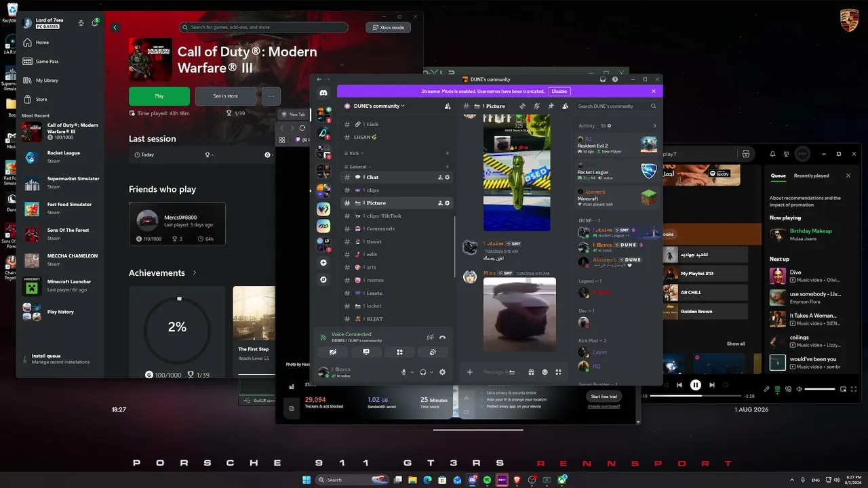Open Spotify connect to a device icon
This screenshot has height=488, width=868.
point(789,389)
